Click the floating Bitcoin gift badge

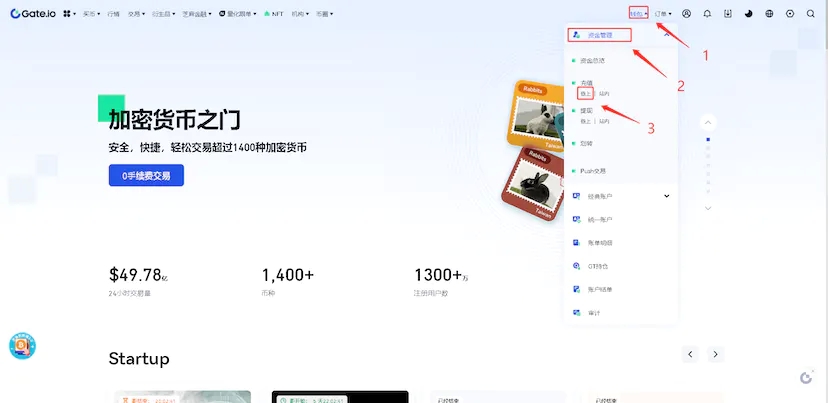tap(22, 346)
